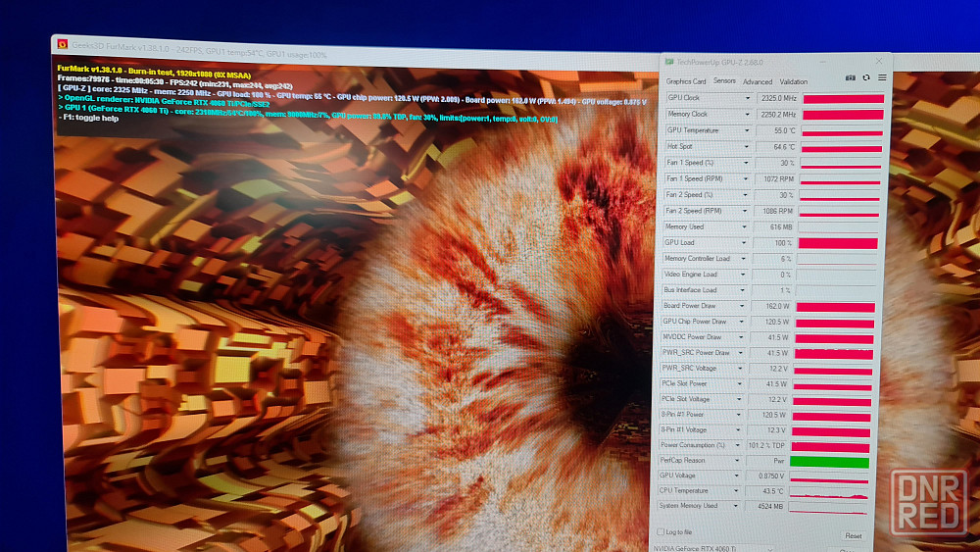Open the Board Power Draw dropdown
Image resolution: width=980 pixels, height=552 pixels.
click(746, 306)
